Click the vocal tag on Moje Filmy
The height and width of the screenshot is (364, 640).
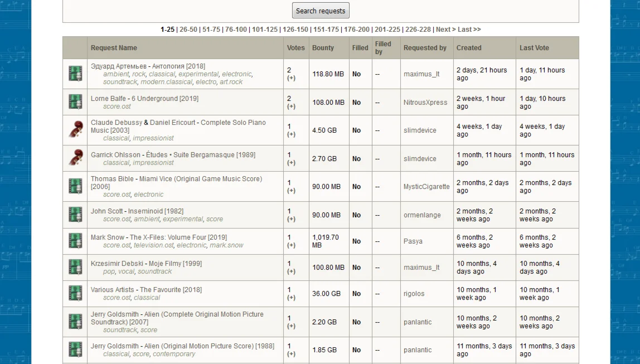click(126, 271)
